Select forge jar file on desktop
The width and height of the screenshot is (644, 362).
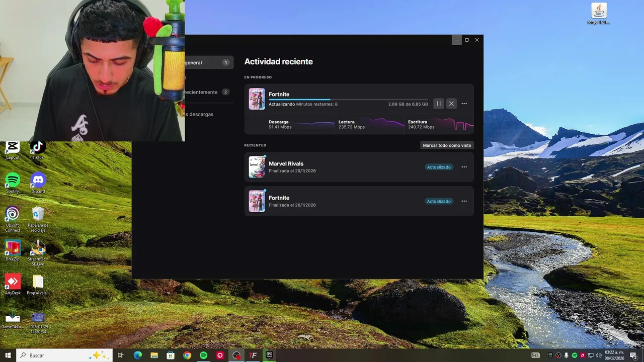click(599, 14)
